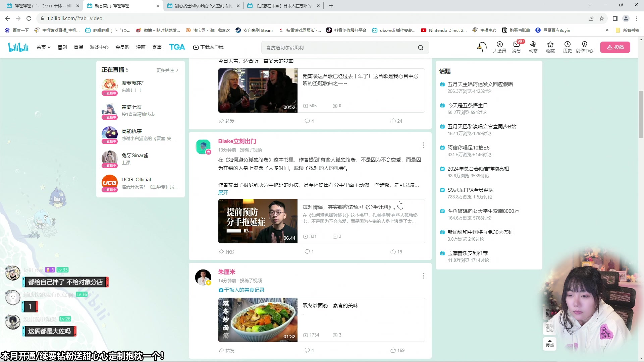644x362 pixels.
Task: Click the pink 投稿 upload button
Action: pos(615,47)
